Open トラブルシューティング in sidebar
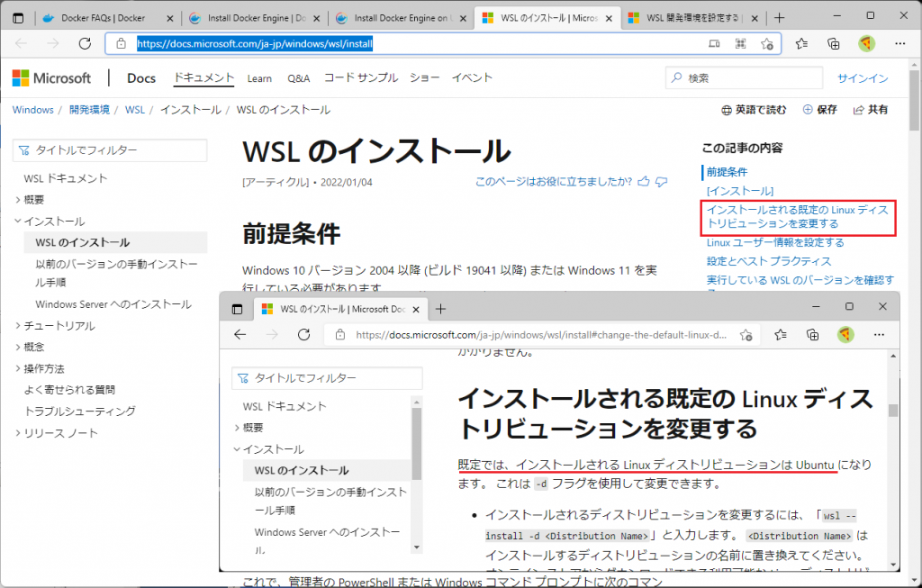This screenshot has height=588, width=922. pos(80,411)
